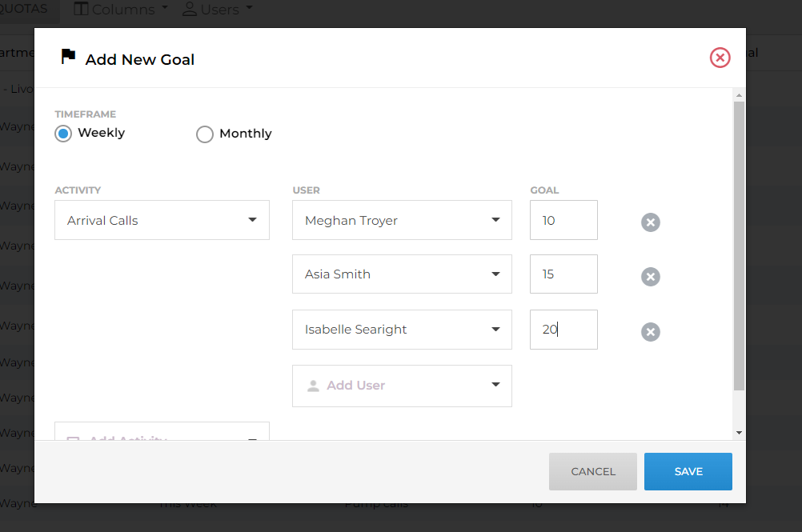Cancel adding the new goal
The height and width of the screenshot is (532, 802).
(593, 472)
